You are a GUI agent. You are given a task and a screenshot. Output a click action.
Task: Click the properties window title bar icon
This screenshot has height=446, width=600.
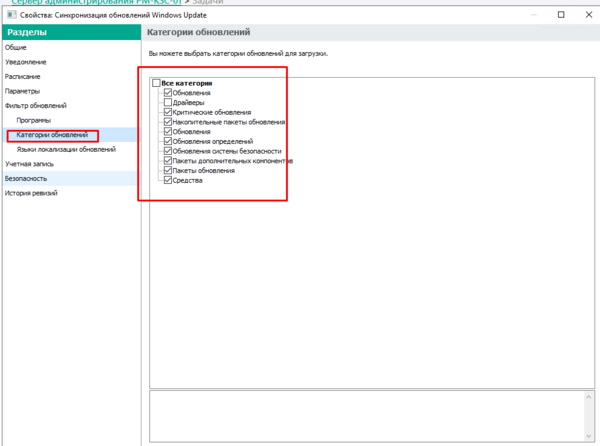(x=11, y=15)
